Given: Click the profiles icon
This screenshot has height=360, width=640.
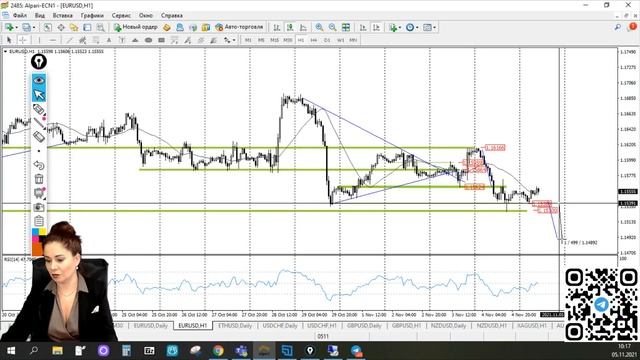Looking at the screenshot, I should tap(26, 27).
